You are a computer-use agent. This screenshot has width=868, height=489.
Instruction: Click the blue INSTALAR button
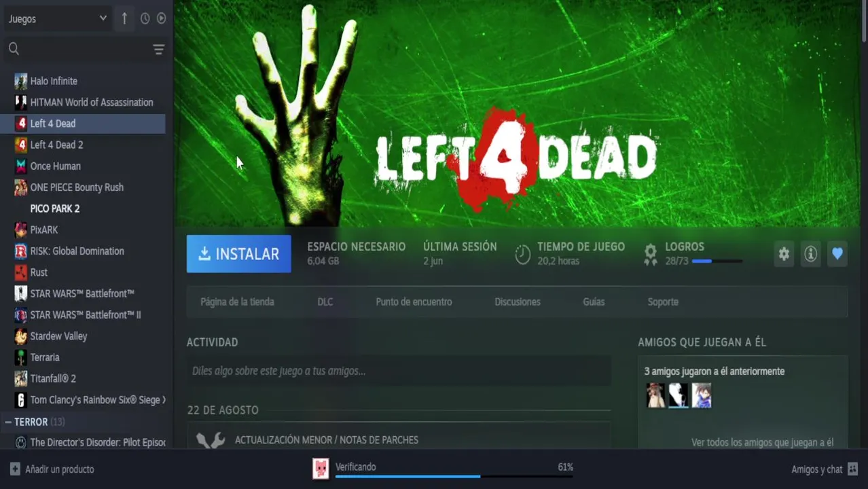(x=239, y=254)
